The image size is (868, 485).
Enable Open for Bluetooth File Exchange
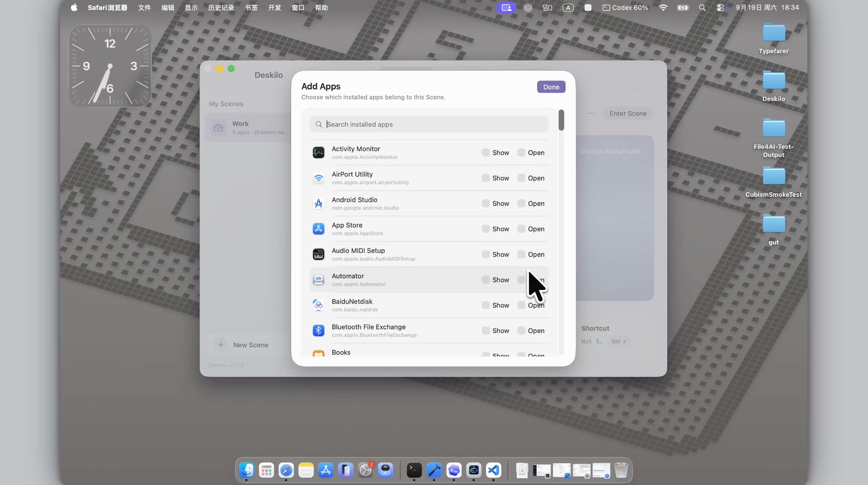pyautogui.click(x=521, y=331)
